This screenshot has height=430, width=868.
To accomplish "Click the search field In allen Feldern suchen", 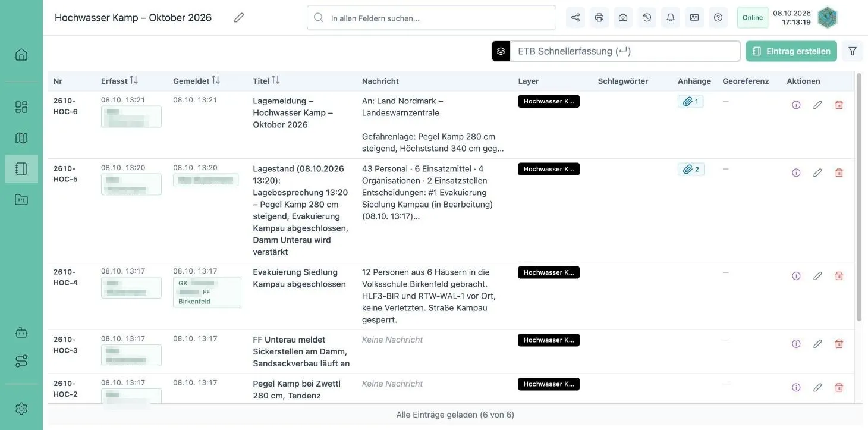I will click(x=432, y=18).
